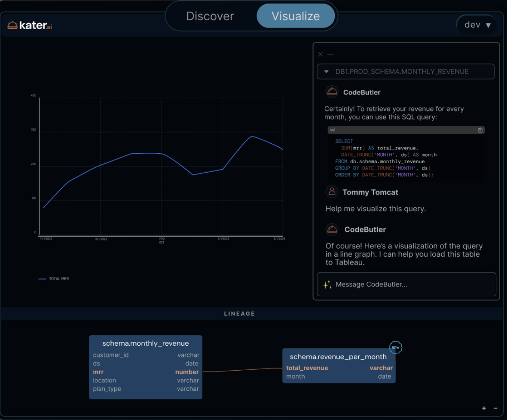Image resolution: width=507 pixels, height=420 pixels.
Task: Click the plan_type column row
Action: coord(146,389)
